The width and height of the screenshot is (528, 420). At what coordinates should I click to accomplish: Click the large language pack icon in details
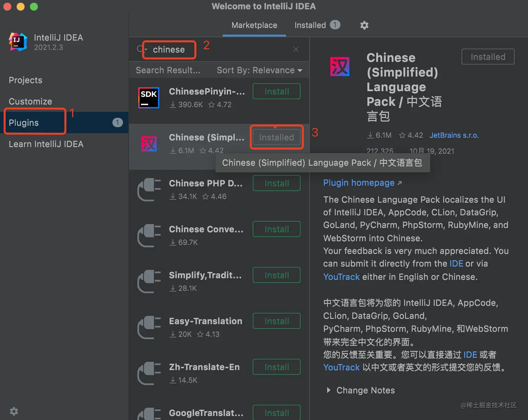click(x=340, y=66)
